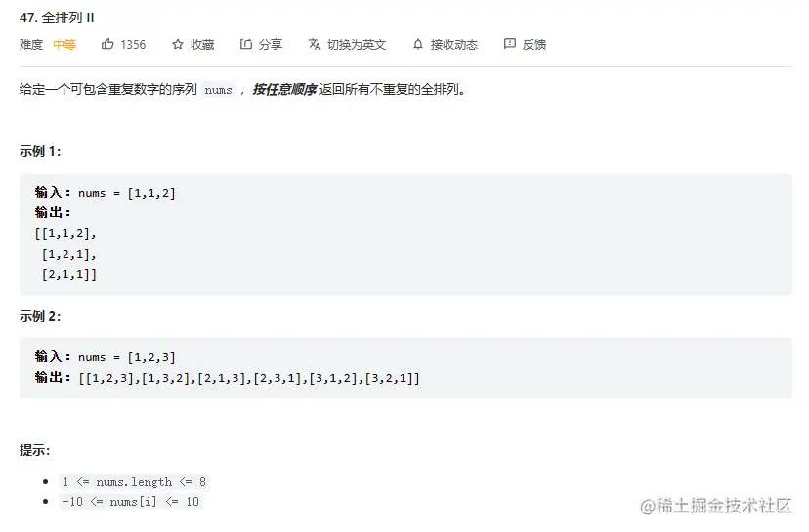Click the nums[i] range constraint
Image resolution: width=809 pixels, height=532 pixels.
(x=131, y=502)
